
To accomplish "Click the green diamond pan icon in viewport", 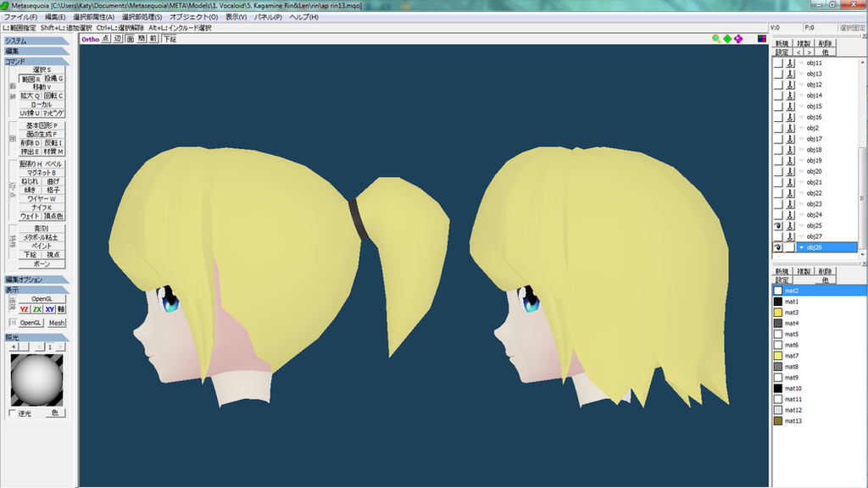I will point(727,39).
